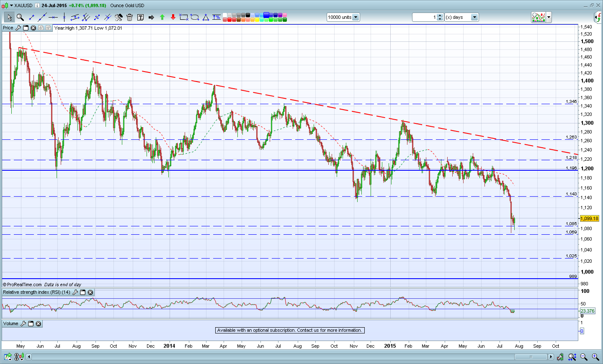
Task: Click the candlestick icon in the title bar
Action: point(5,5)
